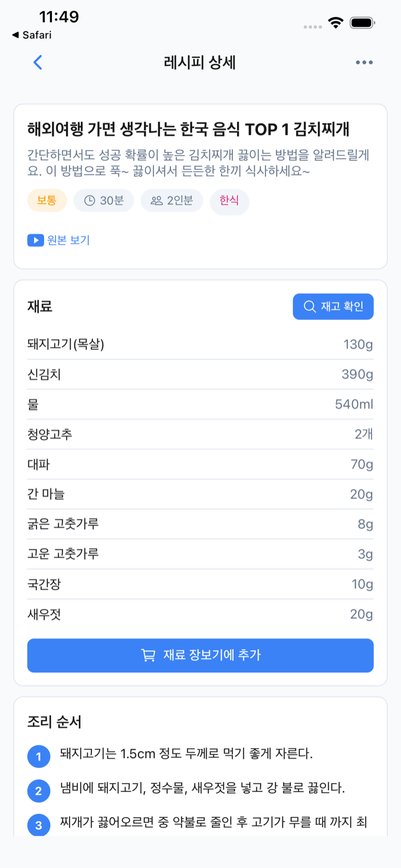Tap the shopping cart icon on the blue button
The width and height of the screenshot is (401, 868).
coord(148,655)
